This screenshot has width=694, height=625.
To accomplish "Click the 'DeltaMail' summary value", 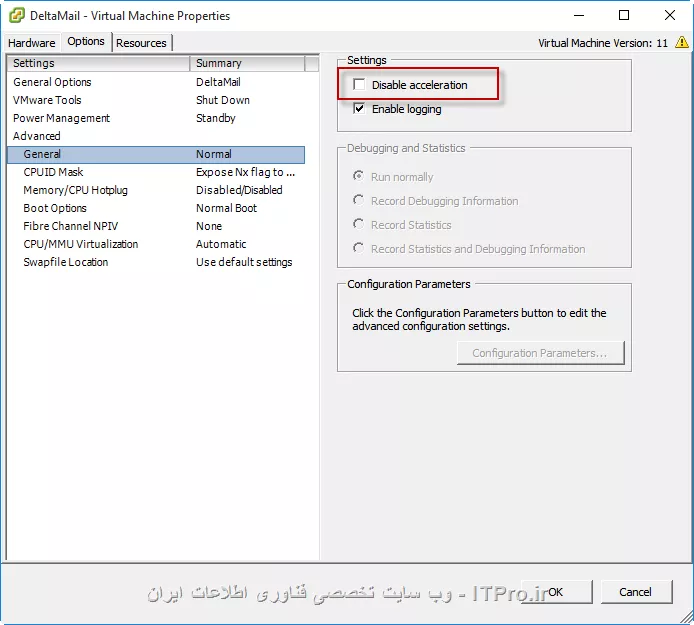I will pos(218,82).
